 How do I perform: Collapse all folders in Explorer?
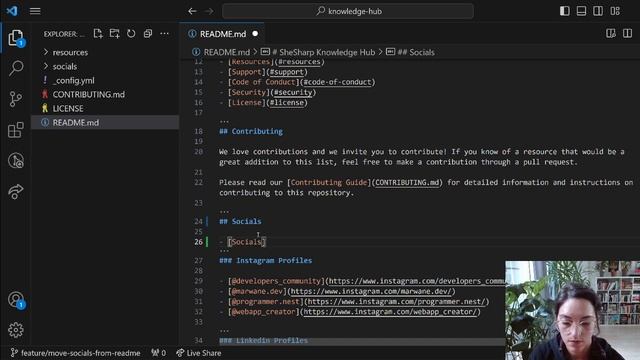coord(148,34)
